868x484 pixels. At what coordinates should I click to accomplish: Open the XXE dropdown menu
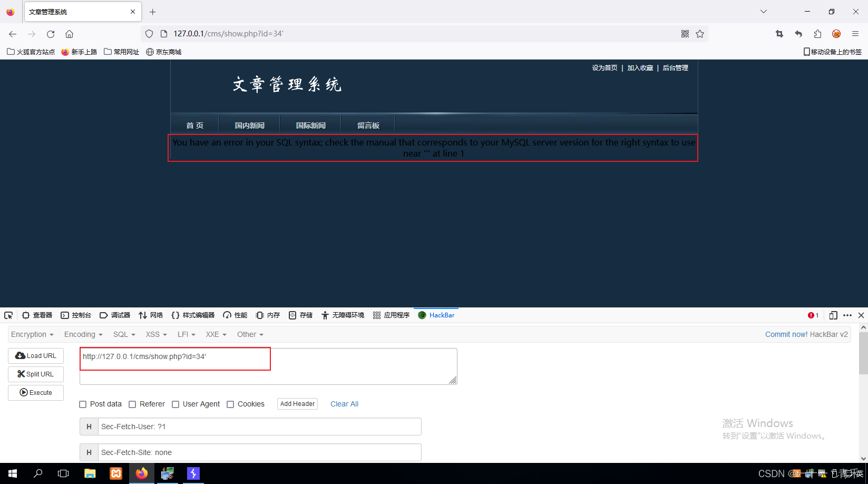point(216,335)
